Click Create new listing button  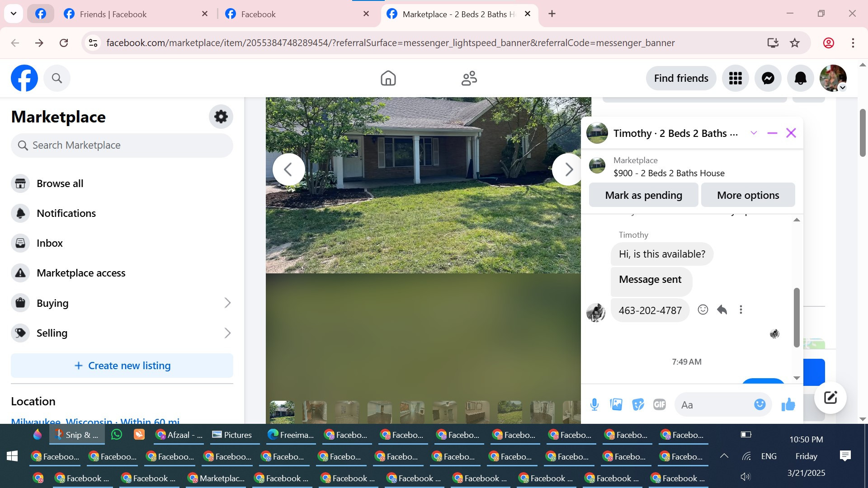point(122,366)
